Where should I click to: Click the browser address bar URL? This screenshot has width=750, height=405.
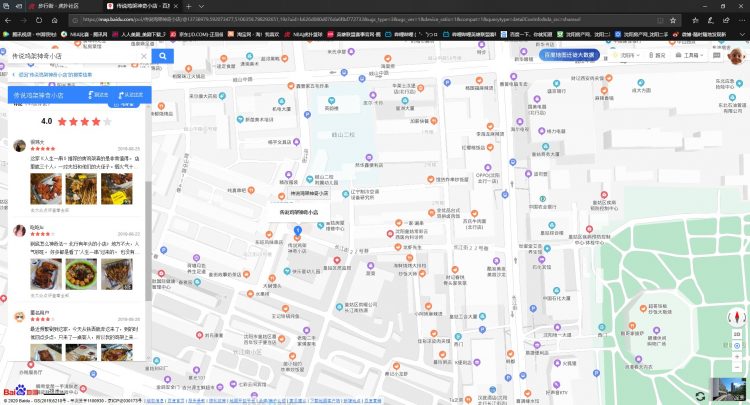[331, 20]
